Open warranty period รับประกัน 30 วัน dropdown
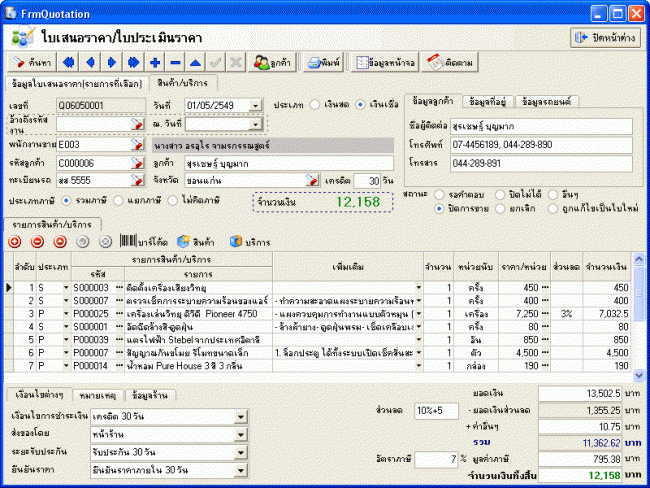Screen dimensions: 650x488 (x=240, y=452)
